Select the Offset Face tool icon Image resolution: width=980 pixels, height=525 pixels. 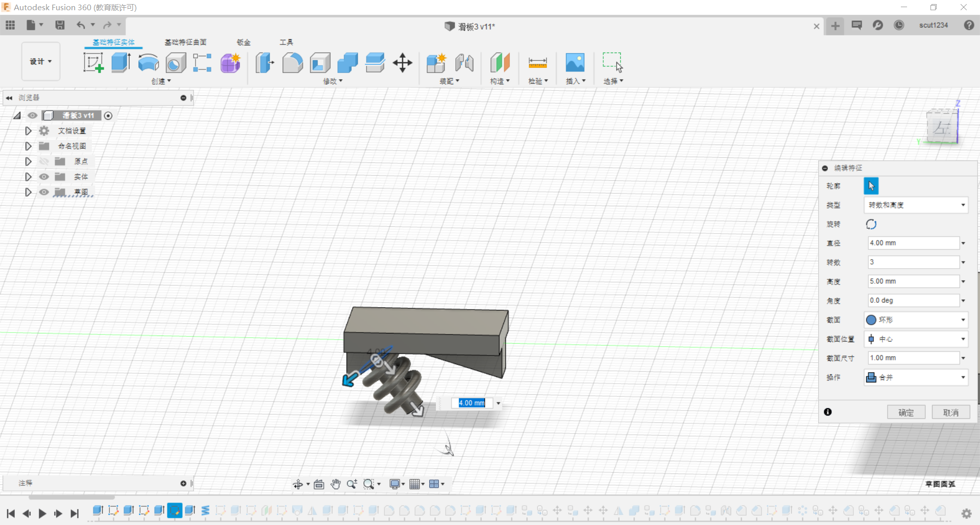[375, 63]
